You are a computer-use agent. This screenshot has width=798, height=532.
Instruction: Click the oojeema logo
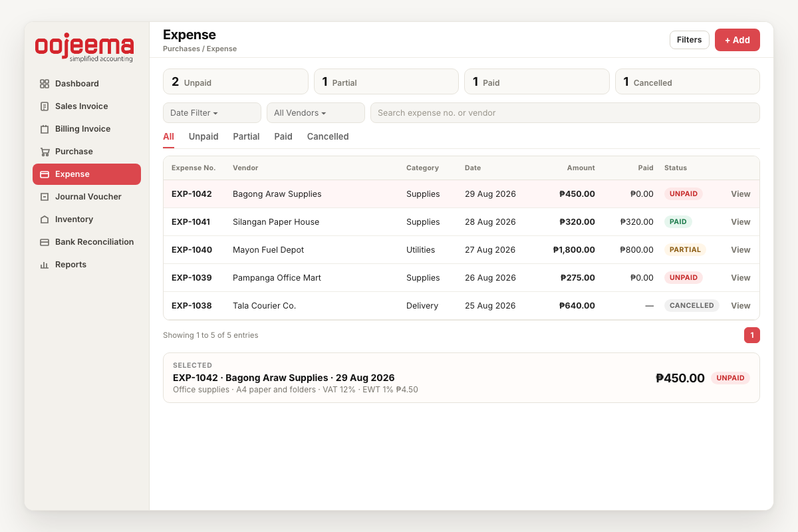[84, 49]
